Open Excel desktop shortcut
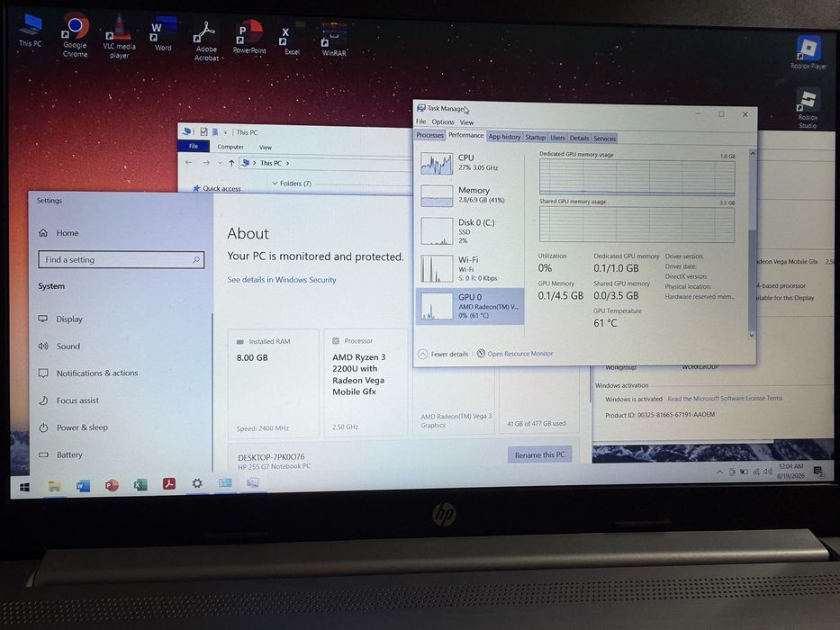840x630 pixels. click(292, 39)
